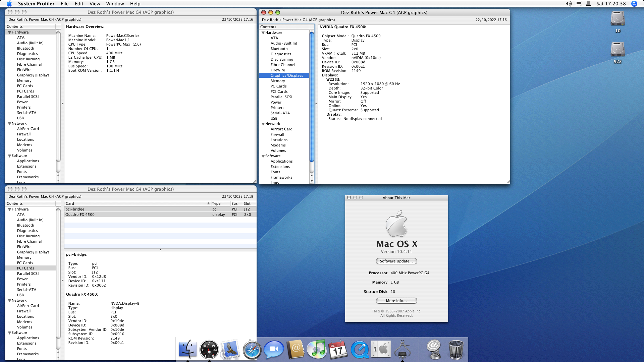Open QuickTime Player from the dock
The image size is (644, 362).
(x=359, y=350)
